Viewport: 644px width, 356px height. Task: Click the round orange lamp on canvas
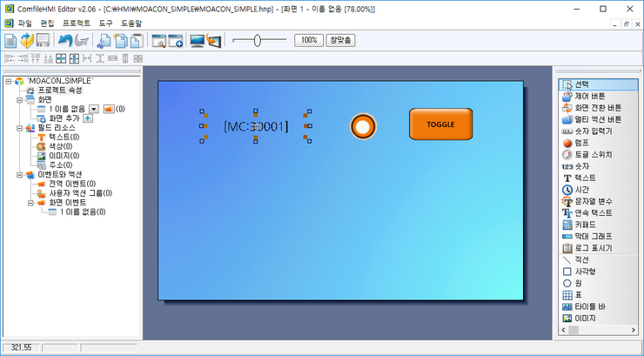coord(364,126)
